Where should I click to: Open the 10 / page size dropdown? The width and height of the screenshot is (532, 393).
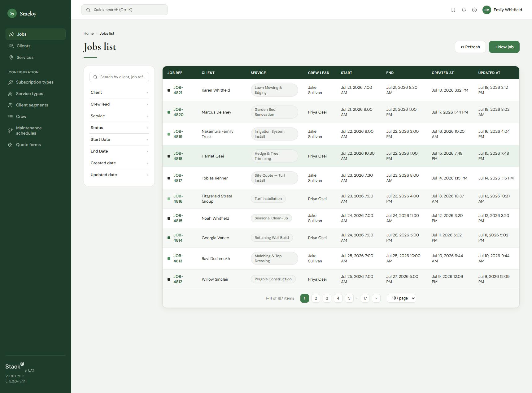[x=401, y=298]
